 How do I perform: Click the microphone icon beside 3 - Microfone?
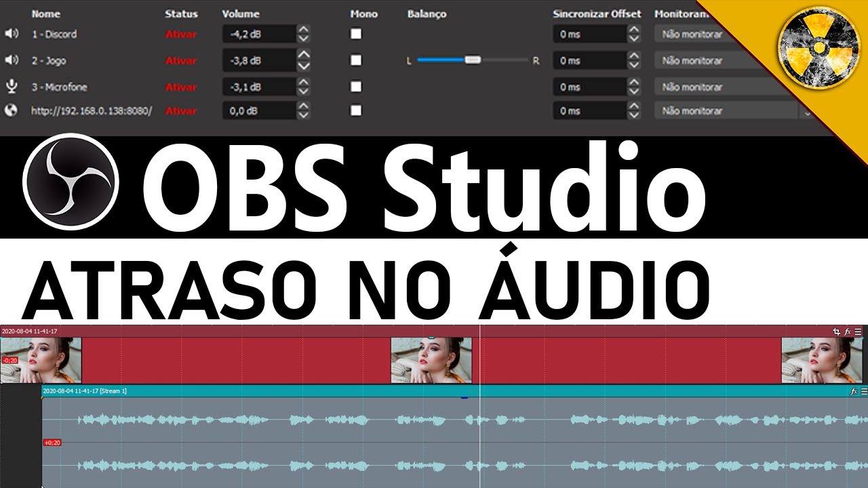pos(11,87)
